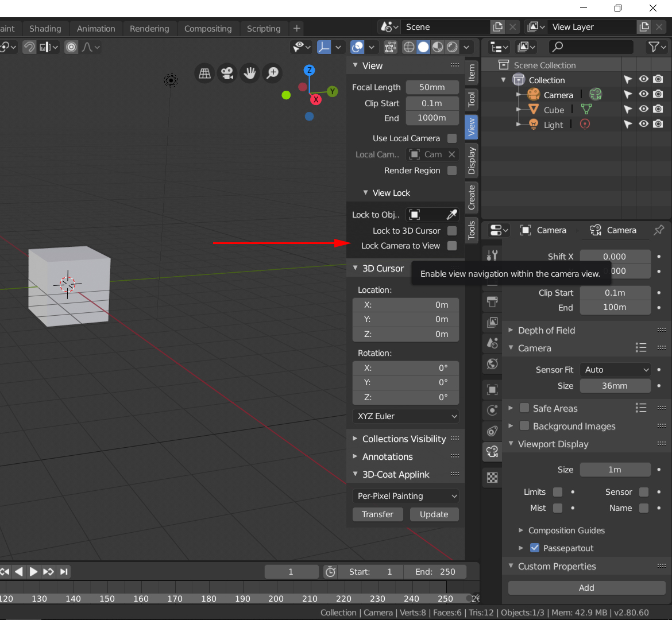Switch to the Shading workspace tab

pyautogui.click(x=45, y=28)
